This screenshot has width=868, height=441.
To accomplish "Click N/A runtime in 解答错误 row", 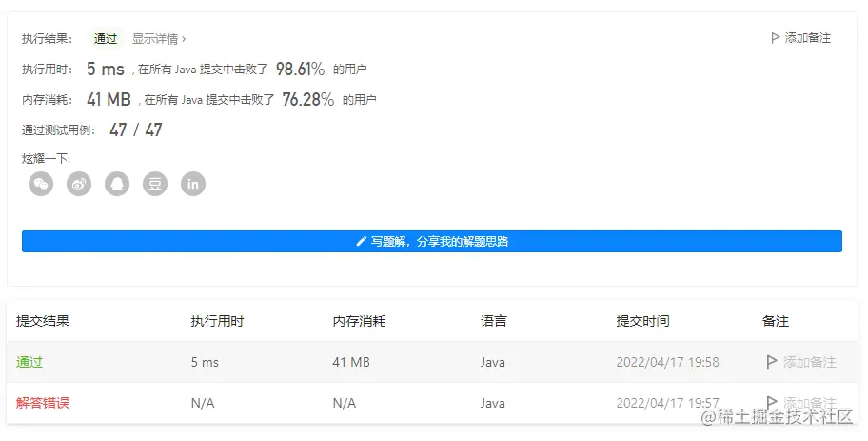I will point(203,403).
